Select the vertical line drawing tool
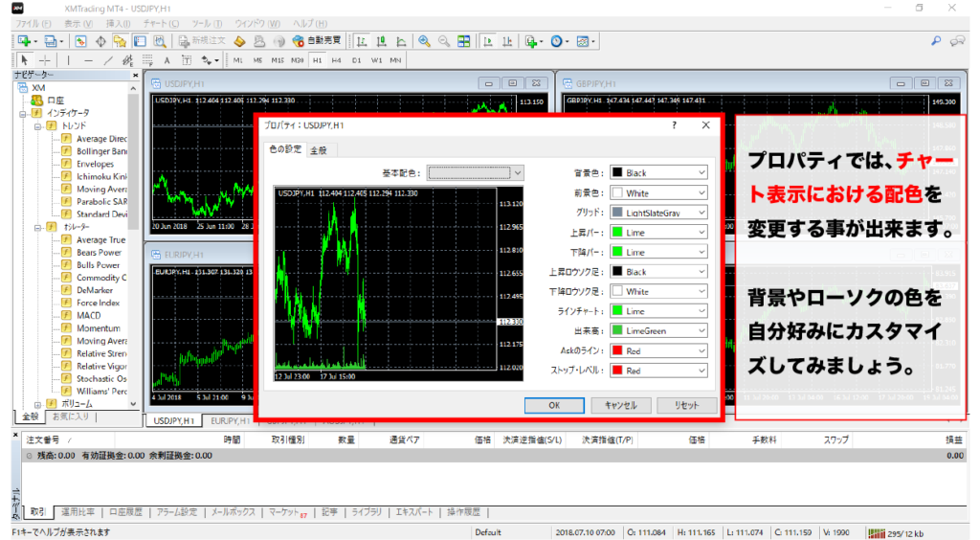 [68, 60]
